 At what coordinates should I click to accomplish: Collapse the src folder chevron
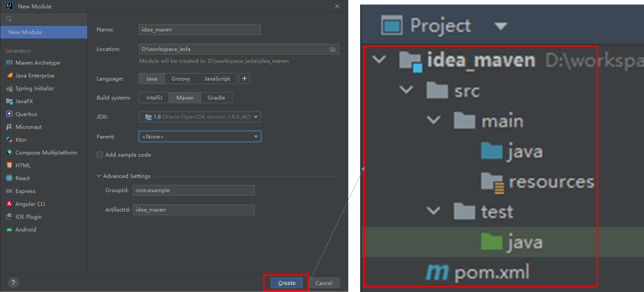406,90
